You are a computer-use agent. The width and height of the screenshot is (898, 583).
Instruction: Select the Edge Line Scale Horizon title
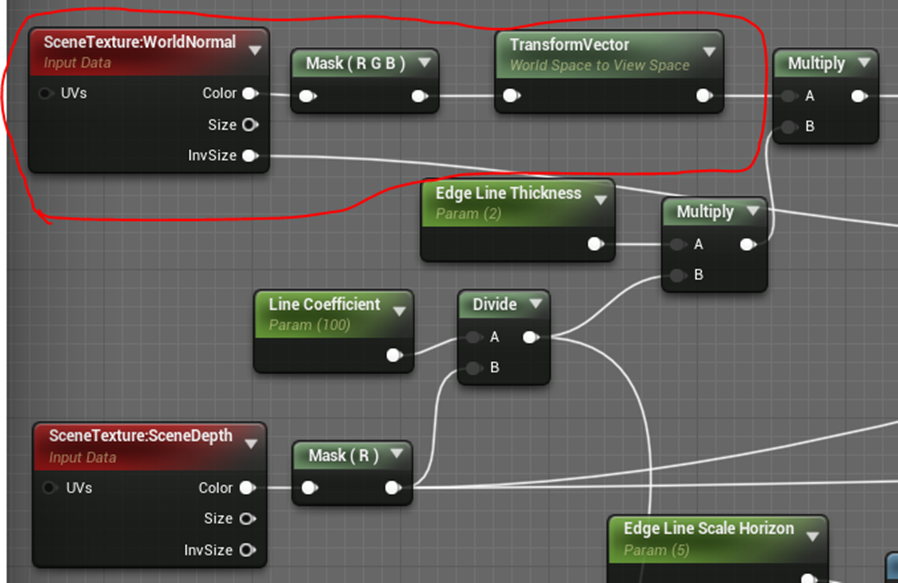pos(708,528)
